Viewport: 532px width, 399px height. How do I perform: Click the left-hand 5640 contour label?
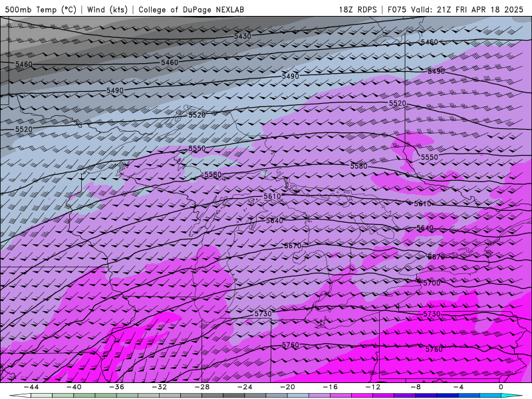point(275,221)
